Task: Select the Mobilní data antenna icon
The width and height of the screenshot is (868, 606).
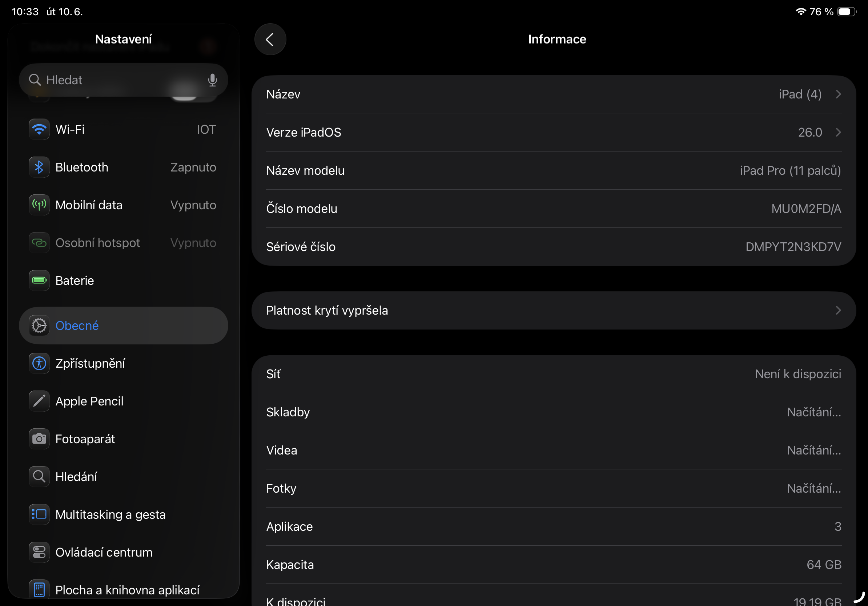Action: coord(39,205)
